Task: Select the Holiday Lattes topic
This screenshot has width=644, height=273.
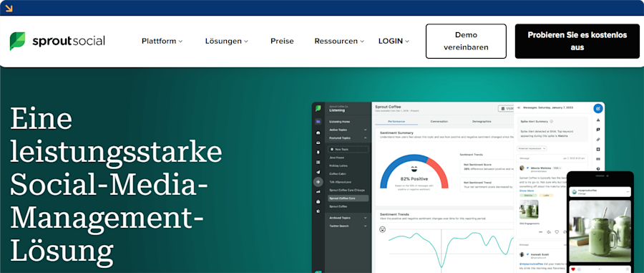Action: pyautogui.click(x=338, y=166)
